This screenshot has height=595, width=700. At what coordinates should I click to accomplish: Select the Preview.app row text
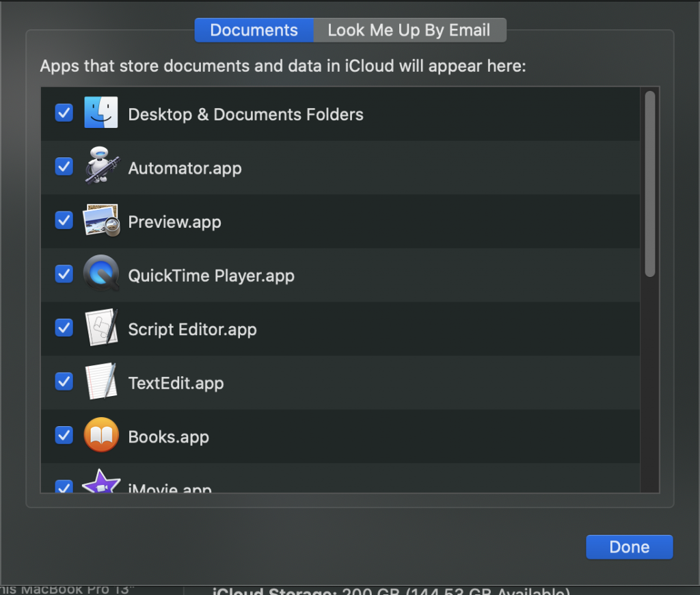point(174,222)
